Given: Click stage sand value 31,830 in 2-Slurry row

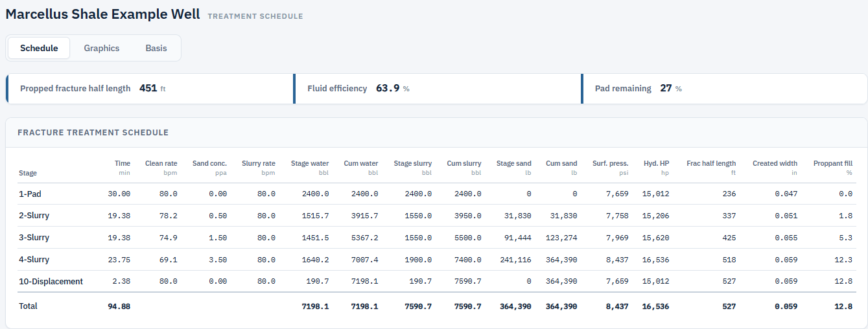Looking at the screenshot, I should pyautogui.click(x=518, y=216).
